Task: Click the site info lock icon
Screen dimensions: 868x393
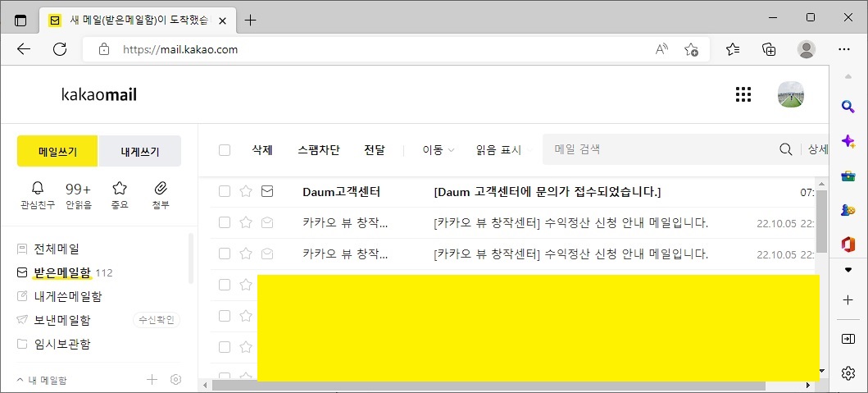Action: [103, 49]
